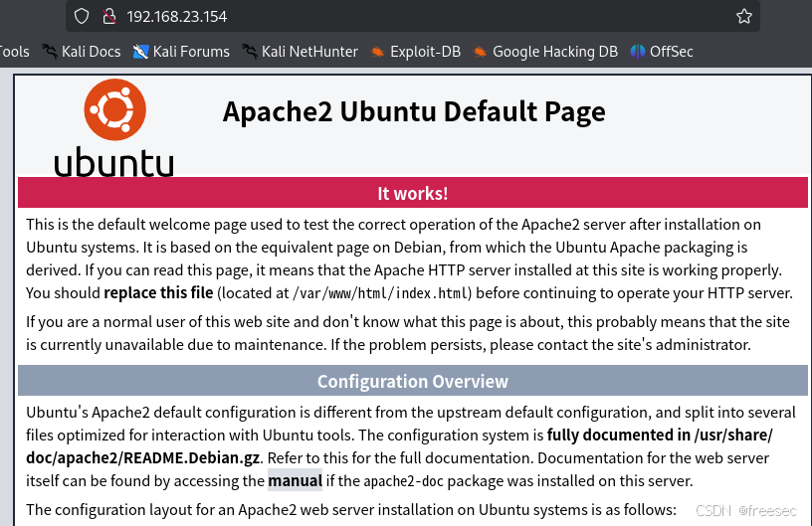Click the Configuration Overview section header
Viewport: 812px width, 526px height.
click(x=413, y=381)
